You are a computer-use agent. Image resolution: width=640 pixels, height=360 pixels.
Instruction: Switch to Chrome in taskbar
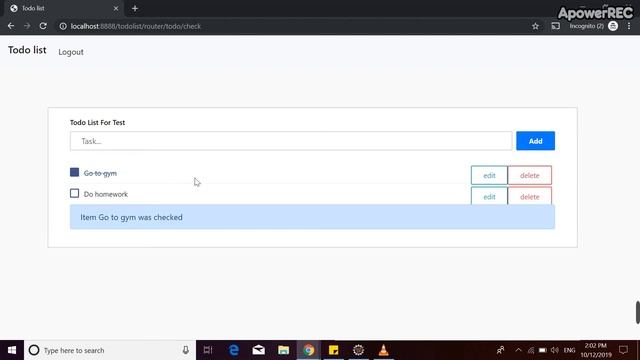click(x=309, y=350)
